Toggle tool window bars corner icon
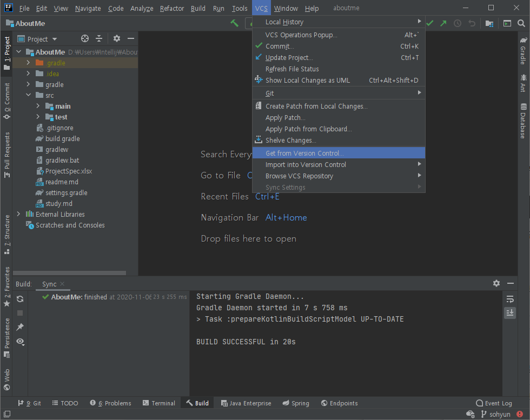This screenshot has height=420, width=530. click(x=6, y=414)
